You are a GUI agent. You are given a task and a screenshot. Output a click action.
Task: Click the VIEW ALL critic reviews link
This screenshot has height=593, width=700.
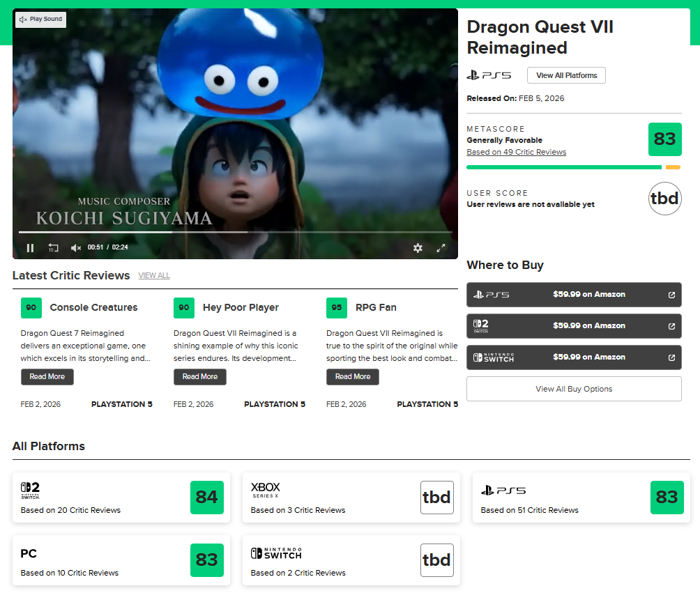coord(153,275)
